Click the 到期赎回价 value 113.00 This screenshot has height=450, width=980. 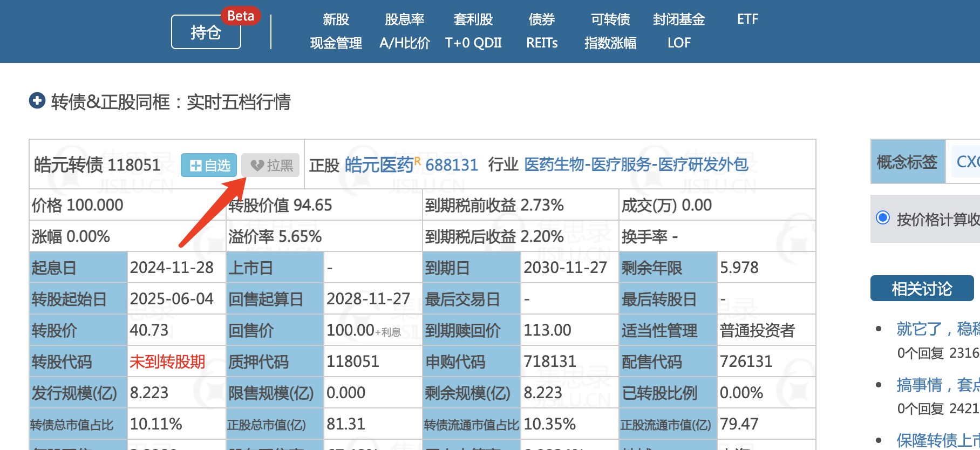click(x=547, y=330)
